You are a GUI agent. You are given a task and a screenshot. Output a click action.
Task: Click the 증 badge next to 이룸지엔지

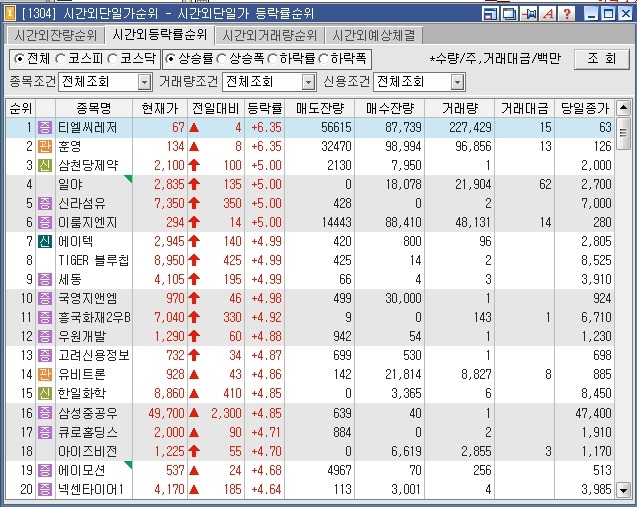[x=45, y=222]
